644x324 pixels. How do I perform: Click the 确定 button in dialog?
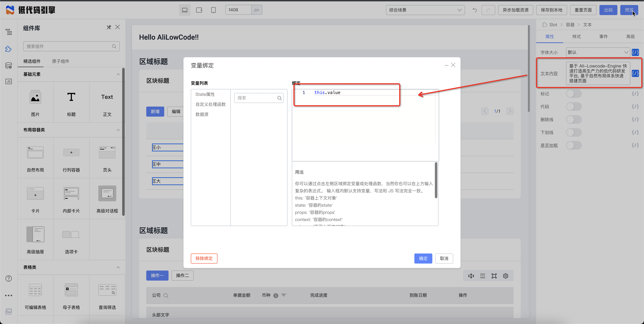point(423,258)
